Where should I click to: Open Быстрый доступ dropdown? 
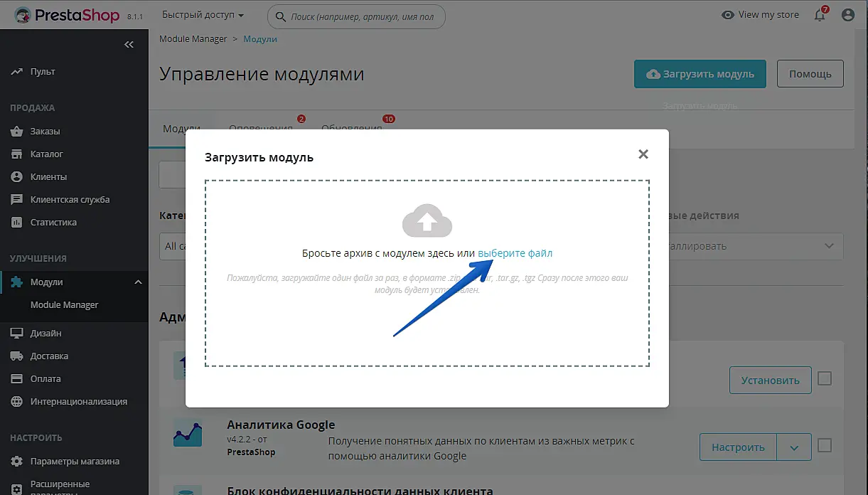click(203, 15)
